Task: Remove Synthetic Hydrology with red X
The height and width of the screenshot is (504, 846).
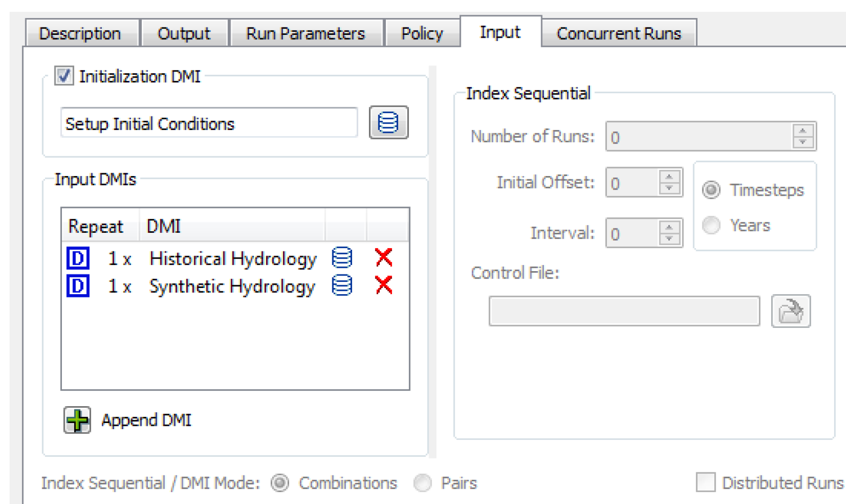Action: coord(384,286)
